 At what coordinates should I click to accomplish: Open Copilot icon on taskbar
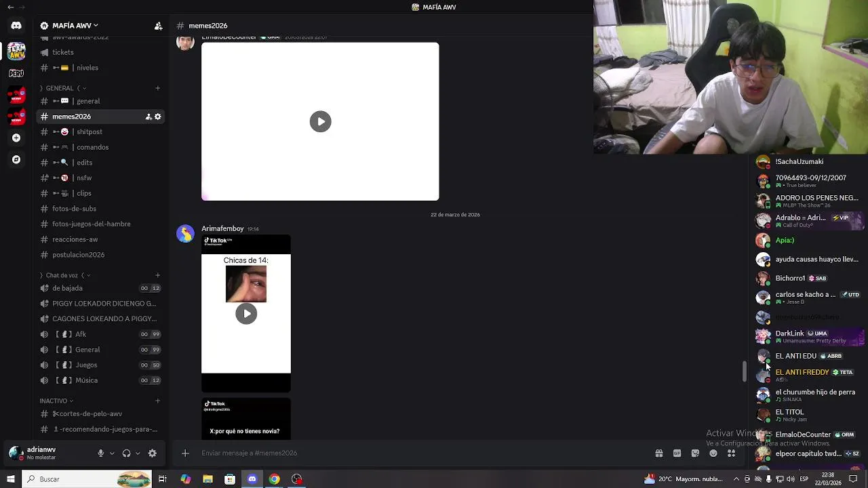(185, 479)
